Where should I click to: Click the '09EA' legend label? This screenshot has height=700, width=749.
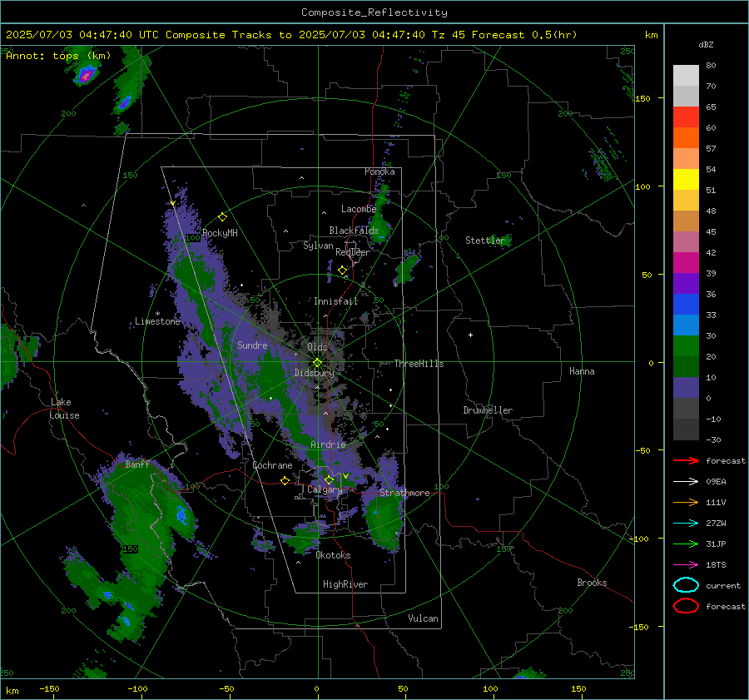716,482
